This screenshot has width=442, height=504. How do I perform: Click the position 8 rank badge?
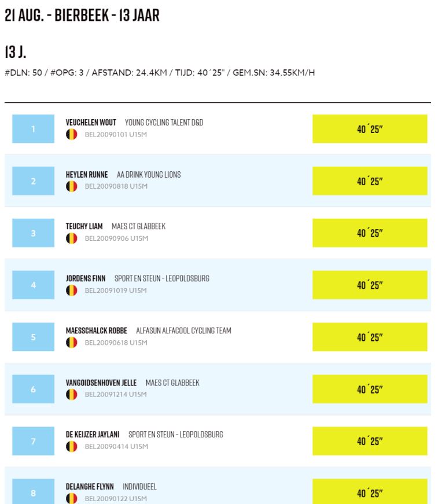pos(33,493)
